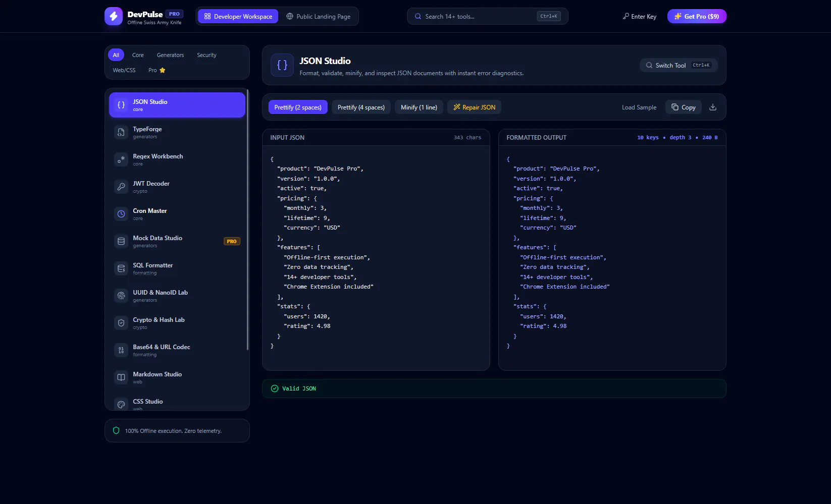This screenshot has height=504, width=831.
Task: Click the download output icon
Action: pos(713,107)
